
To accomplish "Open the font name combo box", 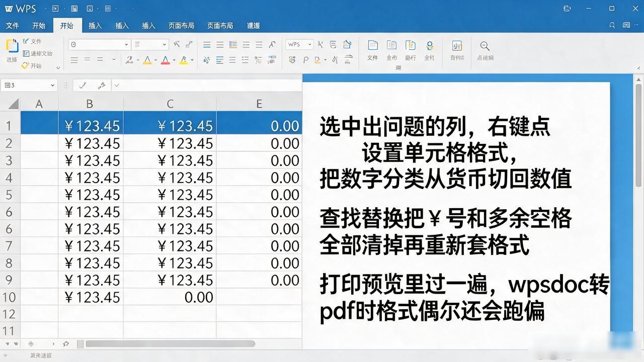I will pyautogui.click(x=99, y=45).
